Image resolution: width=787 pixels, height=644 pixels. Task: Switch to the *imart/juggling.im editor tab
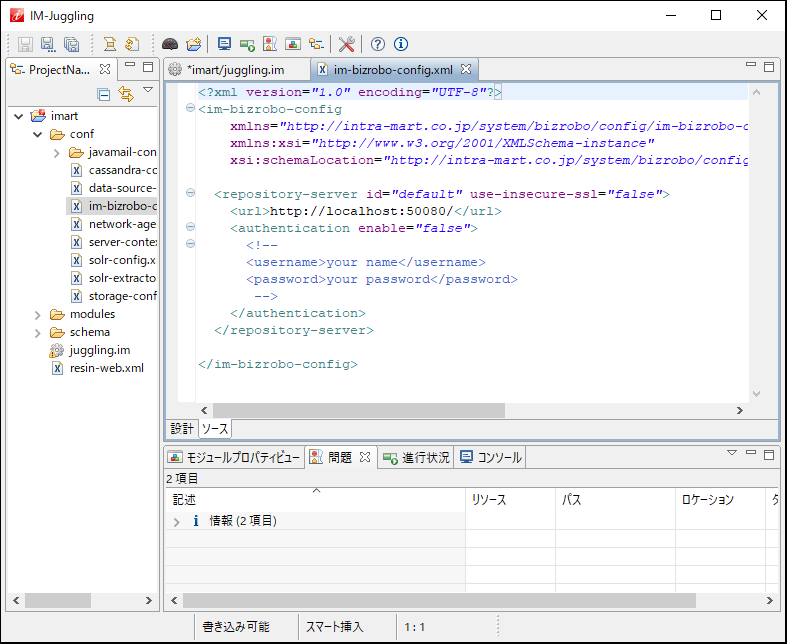pos(233,70)
